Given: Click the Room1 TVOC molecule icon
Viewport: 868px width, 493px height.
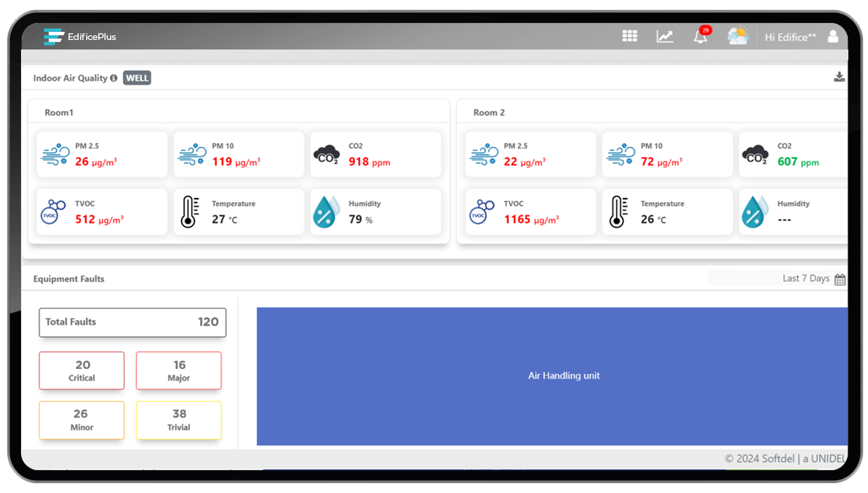Looking at the screenshot, I should click(54, 212).
